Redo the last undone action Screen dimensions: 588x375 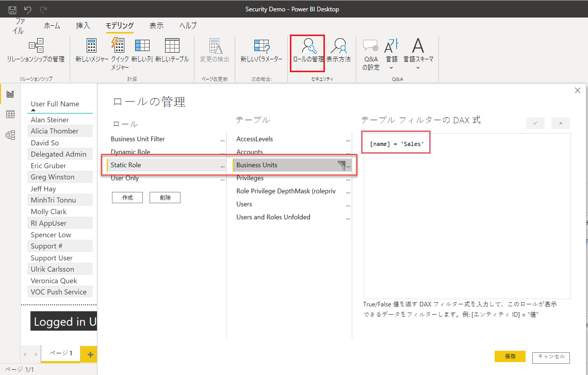click(43, 10)
